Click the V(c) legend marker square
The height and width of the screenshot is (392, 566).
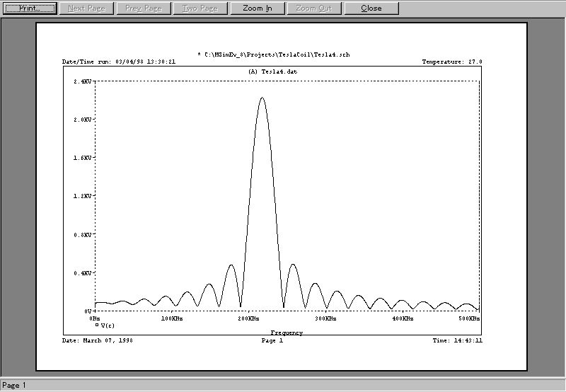[97, 325]
